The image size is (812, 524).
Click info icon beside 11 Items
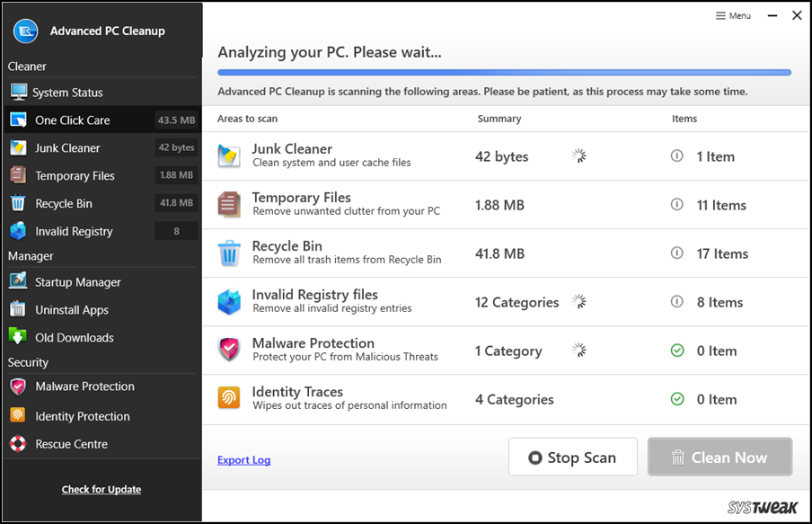click(x=677, y=205)
